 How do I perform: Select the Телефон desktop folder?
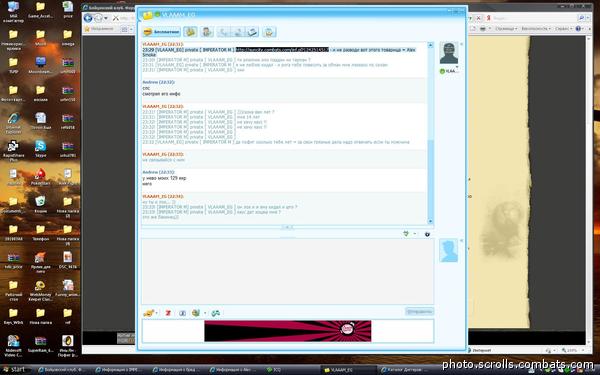tap(40, 232)
